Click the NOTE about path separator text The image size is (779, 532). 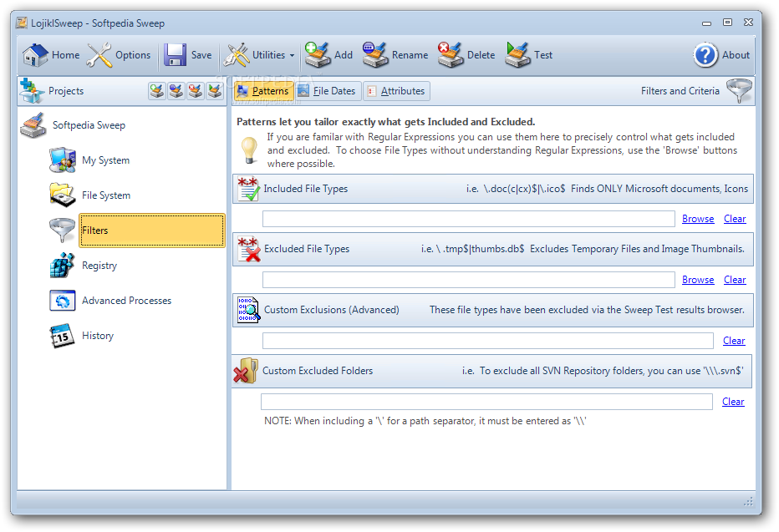tap(425, 421)
